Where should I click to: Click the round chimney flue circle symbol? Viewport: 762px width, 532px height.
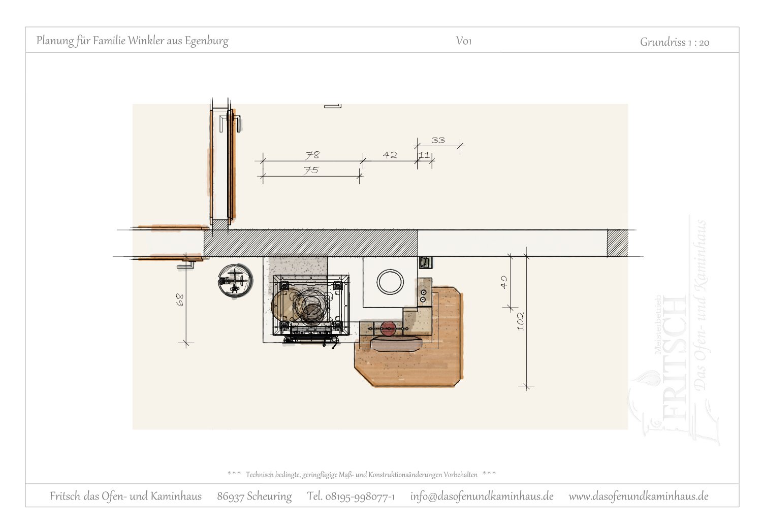pos(390,282)
